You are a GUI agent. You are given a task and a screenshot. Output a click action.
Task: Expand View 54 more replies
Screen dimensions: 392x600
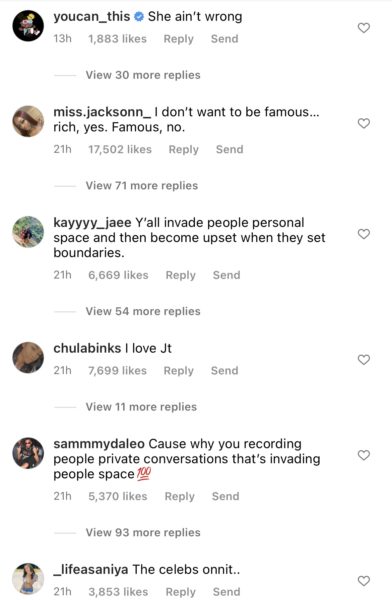[143, 311]
